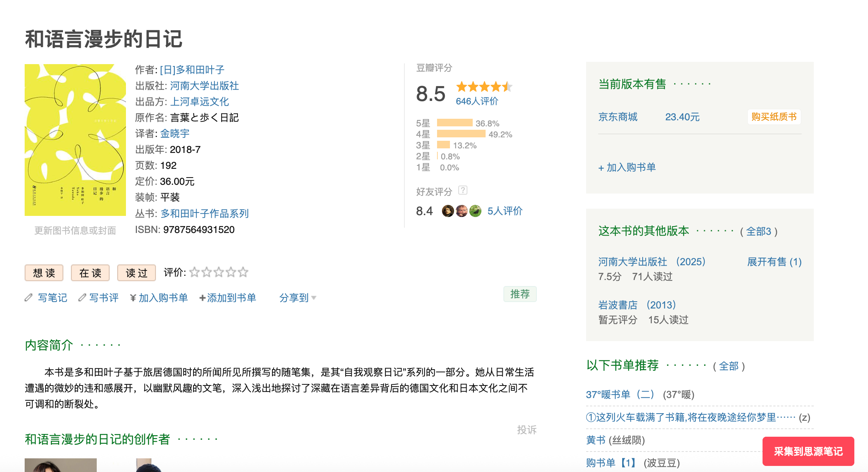Open the 646人评价 ratings link
The height and width of the screenshot is (472, 868).
(x=477, y=101)
